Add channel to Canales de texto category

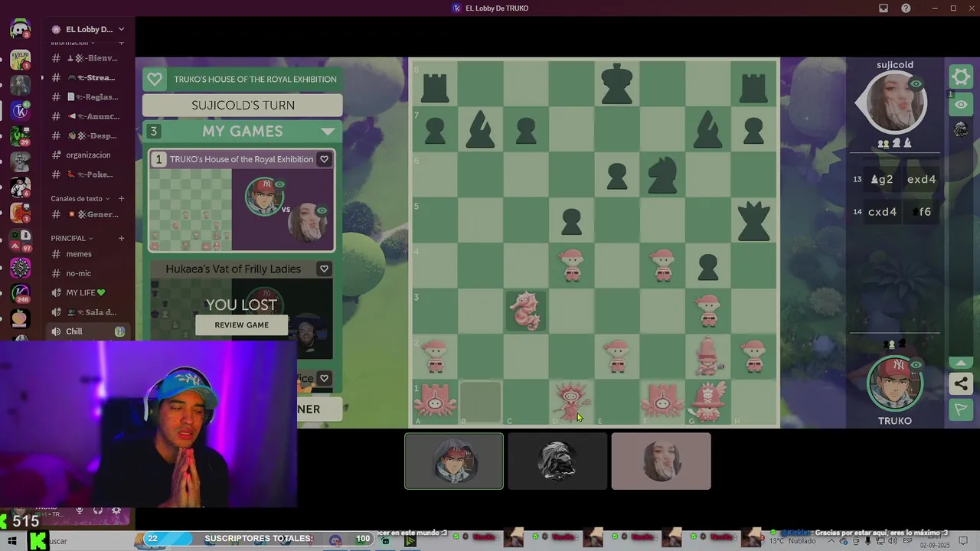point(121,198)
